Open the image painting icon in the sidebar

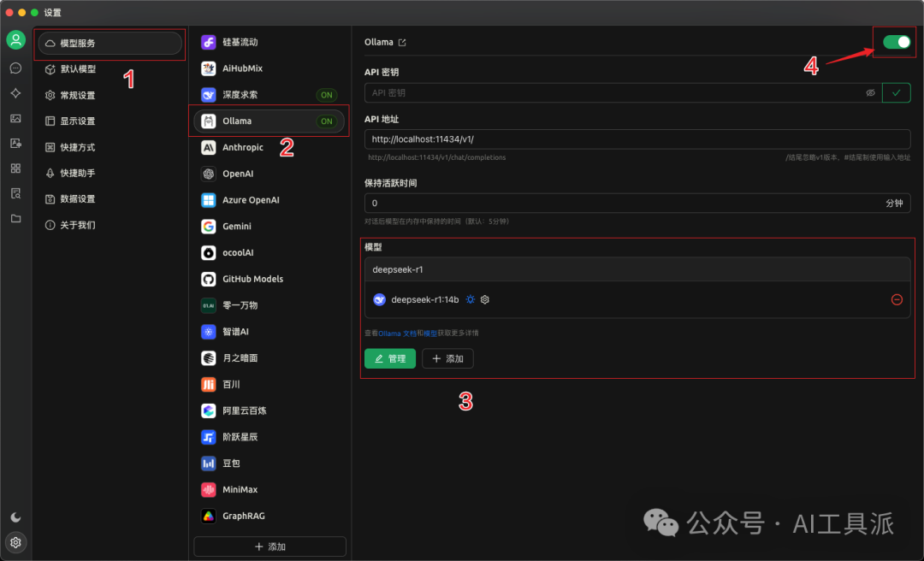click(x=16, y=119)
